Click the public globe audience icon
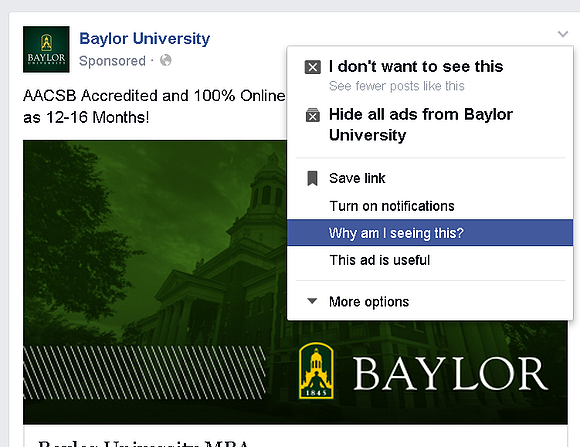580x447 pixels. point(166,60)
